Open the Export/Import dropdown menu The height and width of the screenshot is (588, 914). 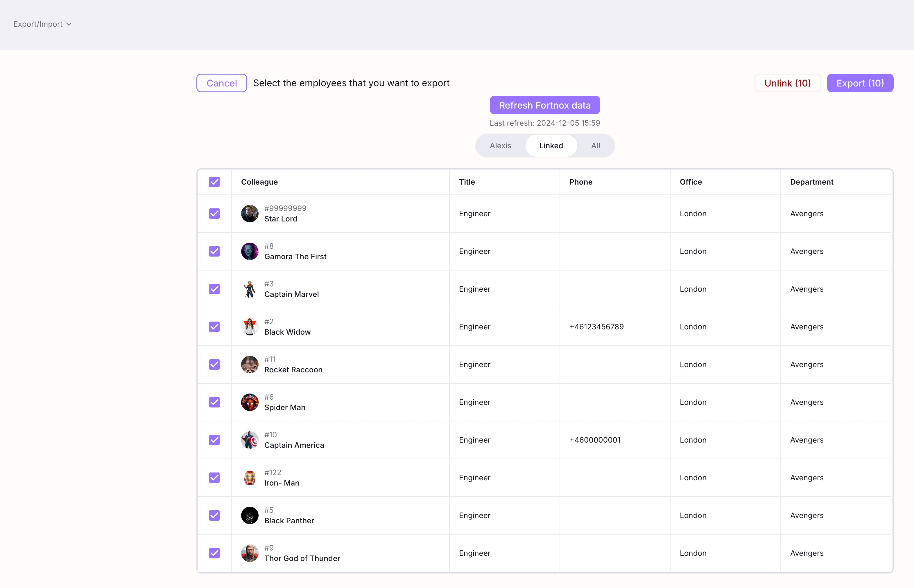42,24
